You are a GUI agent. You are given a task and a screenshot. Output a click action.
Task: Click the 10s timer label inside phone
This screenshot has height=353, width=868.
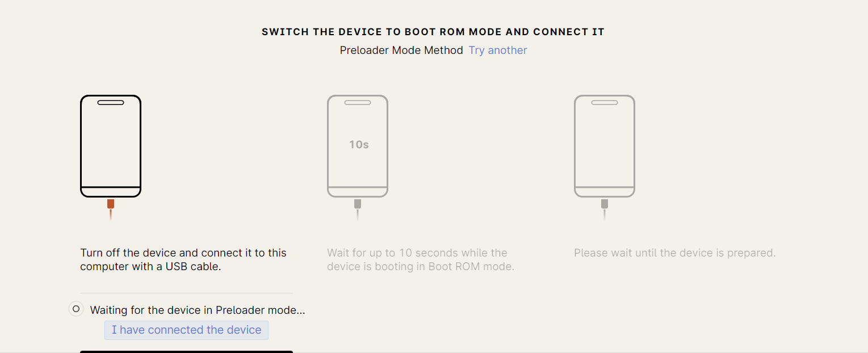tap(359, 145)
